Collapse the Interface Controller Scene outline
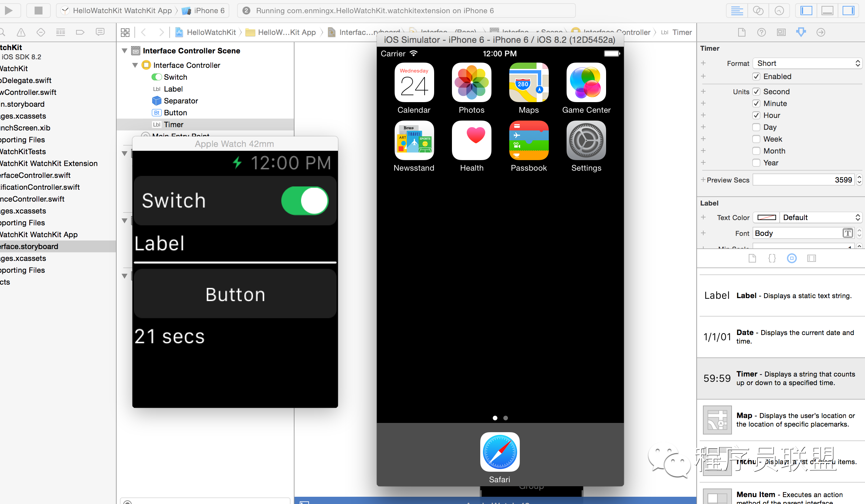 [x=125, y=51]
